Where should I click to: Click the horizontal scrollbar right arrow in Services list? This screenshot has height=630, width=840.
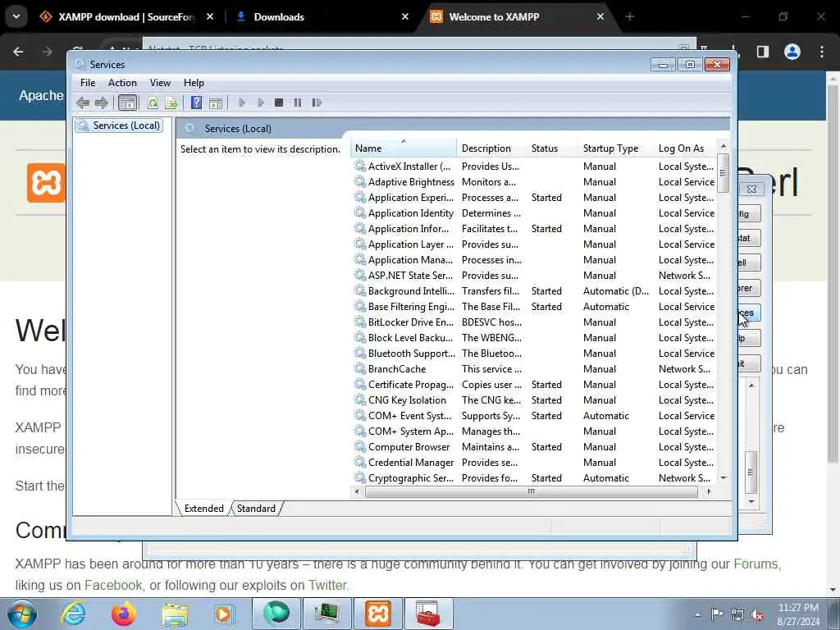coord(709,491)
